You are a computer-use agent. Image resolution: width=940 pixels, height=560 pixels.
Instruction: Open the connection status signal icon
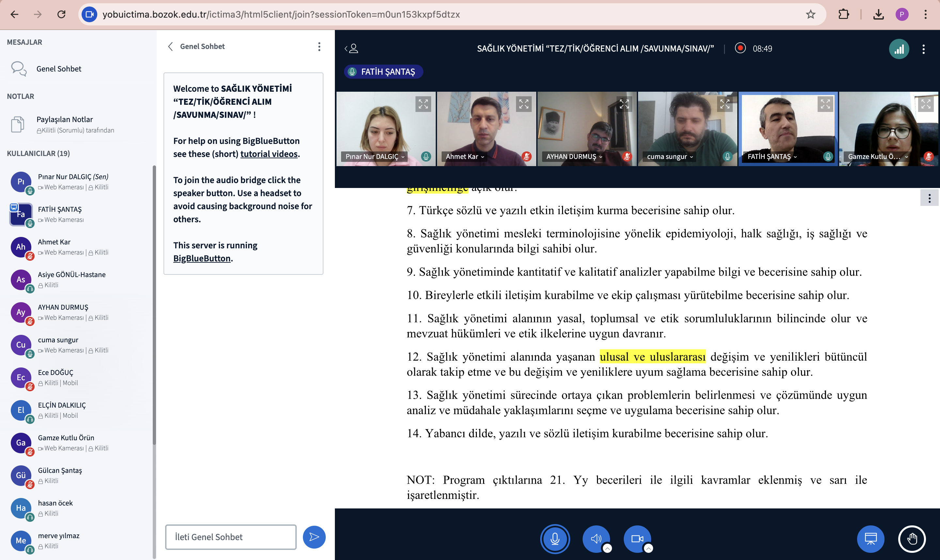(899, 49)
